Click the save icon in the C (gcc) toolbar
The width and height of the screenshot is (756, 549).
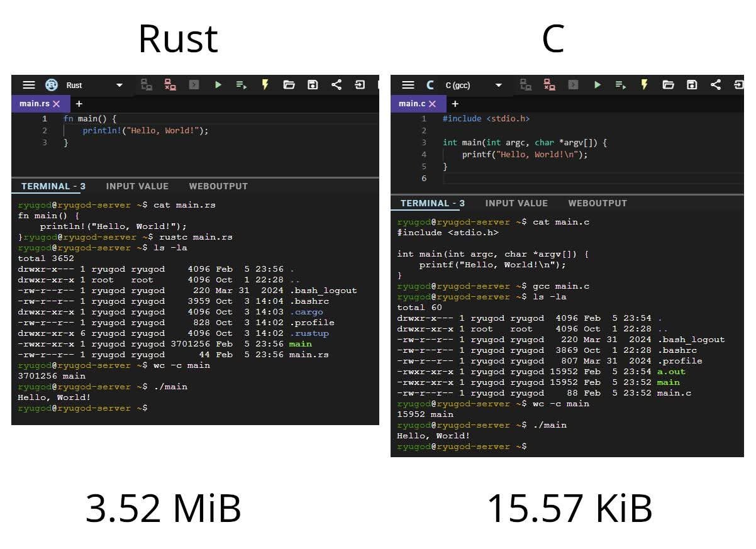(x=692, y=85)
